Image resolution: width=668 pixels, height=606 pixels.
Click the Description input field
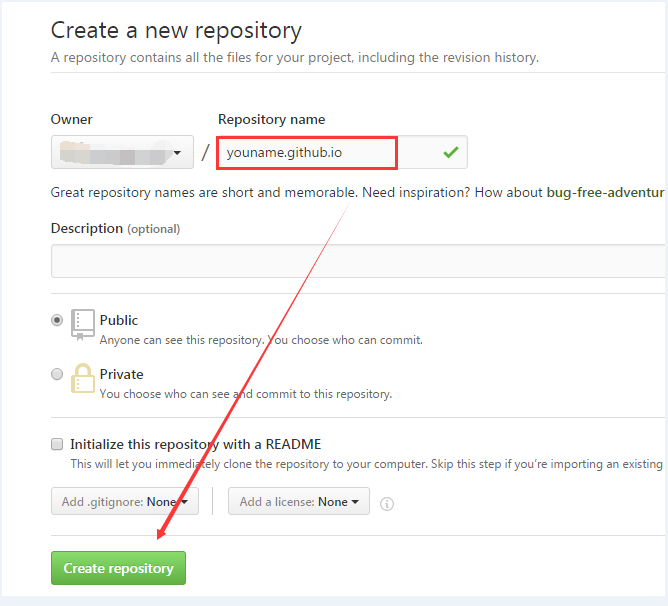point(358,261)
